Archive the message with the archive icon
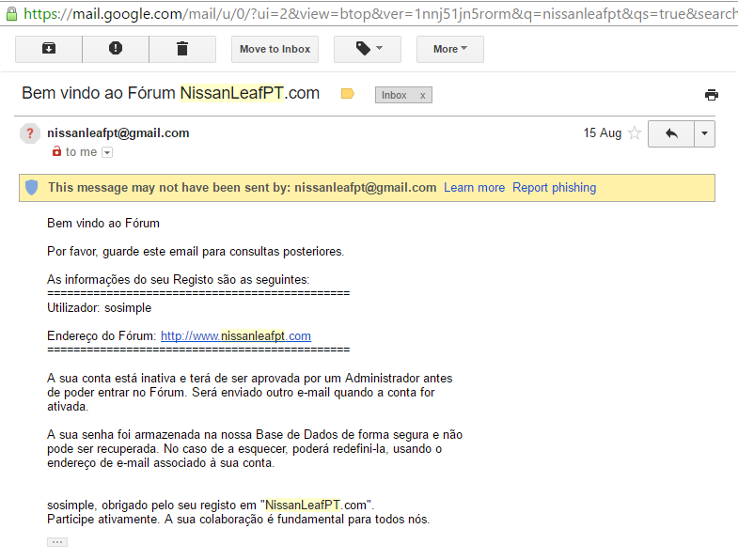This screenshot has height=560, width=738. (49, 49)
